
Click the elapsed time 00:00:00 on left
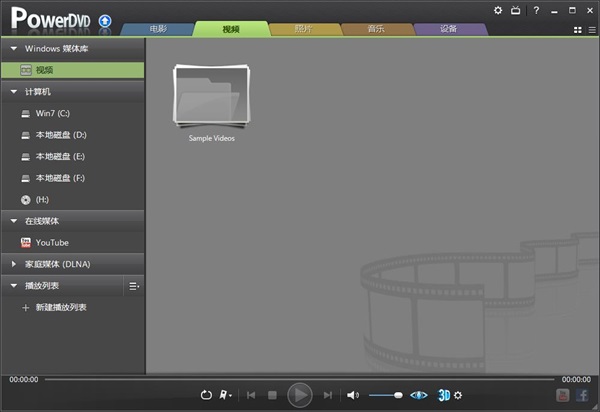tap(24, 379)
